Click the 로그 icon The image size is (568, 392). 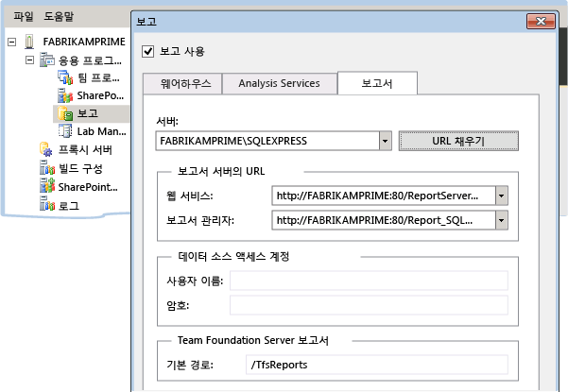coord(47,204)
